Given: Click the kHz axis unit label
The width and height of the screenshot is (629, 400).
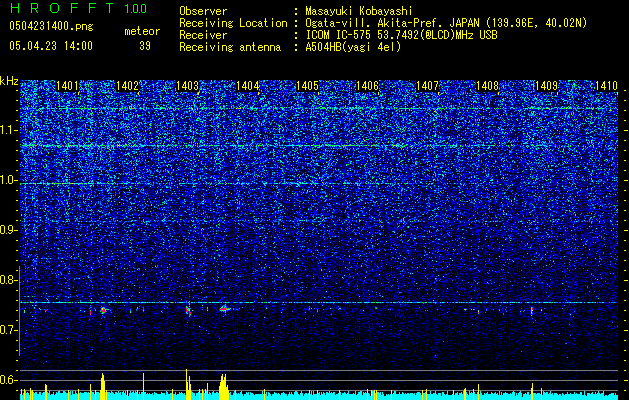Looking at the screenshot, I should 9,81.
